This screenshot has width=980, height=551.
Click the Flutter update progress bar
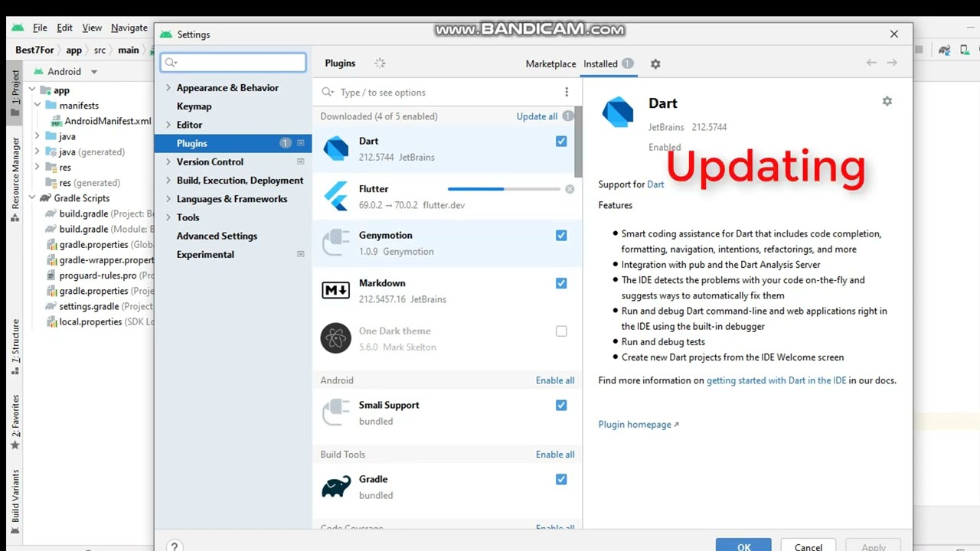(x=504, y=189)
